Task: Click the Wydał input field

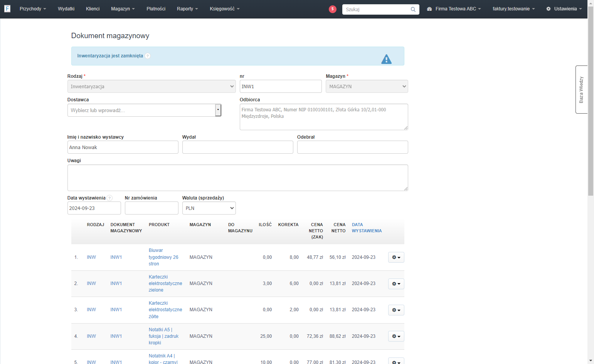Action: (237, 147)
